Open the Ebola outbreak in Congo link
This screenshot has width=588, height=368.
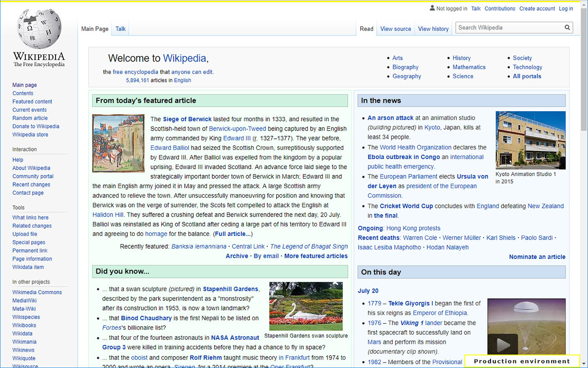point(404,157)
